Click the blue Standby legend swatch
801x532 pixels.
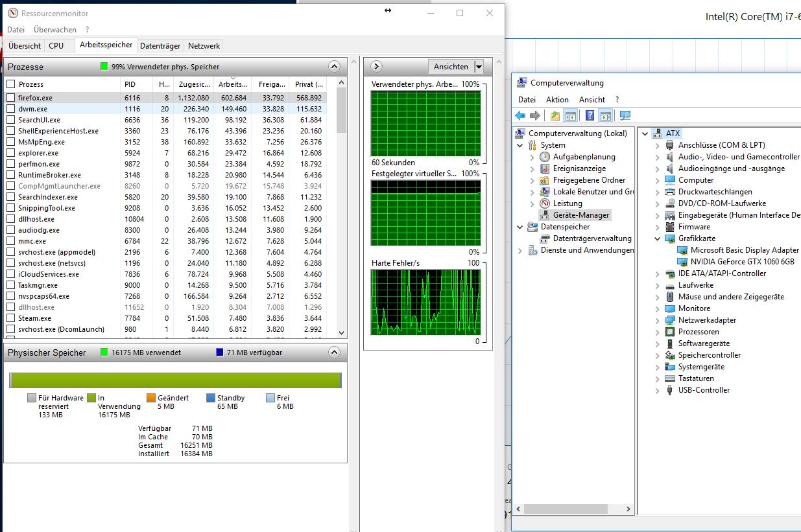coord(211,398)
